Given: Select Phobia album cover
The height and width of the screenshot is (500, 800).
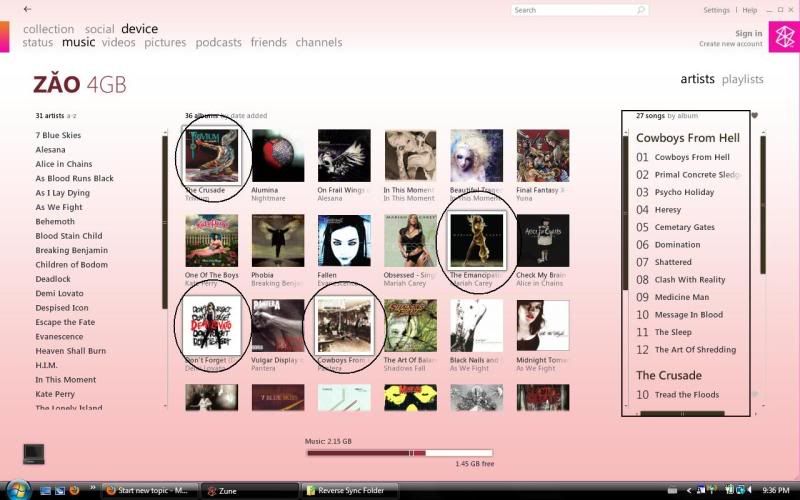Looking at the screenshot, I should point(278,240).
